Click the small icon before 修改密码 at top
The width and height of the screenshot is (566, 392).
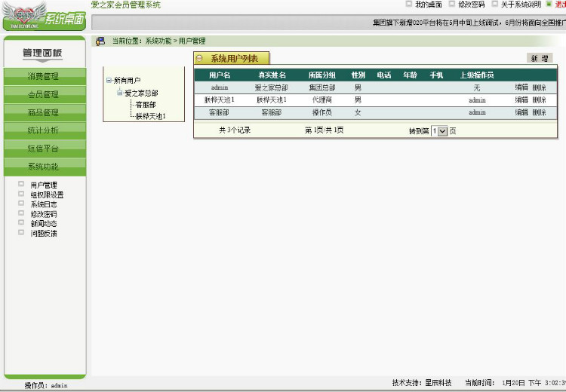pos(451,4)
